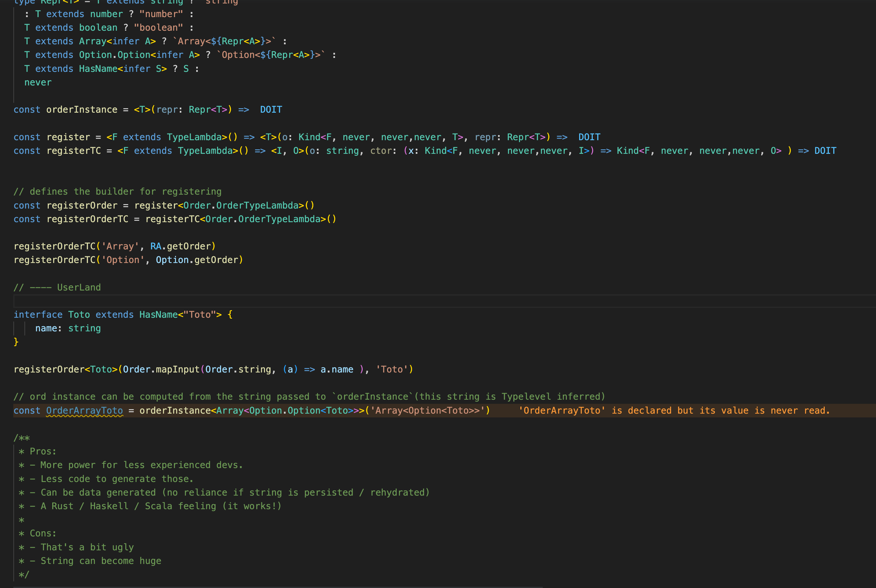Click the 'Option' string in second registerOrderTC call
The width and height of the screenshot is (876, 588).
click(123, 260)
